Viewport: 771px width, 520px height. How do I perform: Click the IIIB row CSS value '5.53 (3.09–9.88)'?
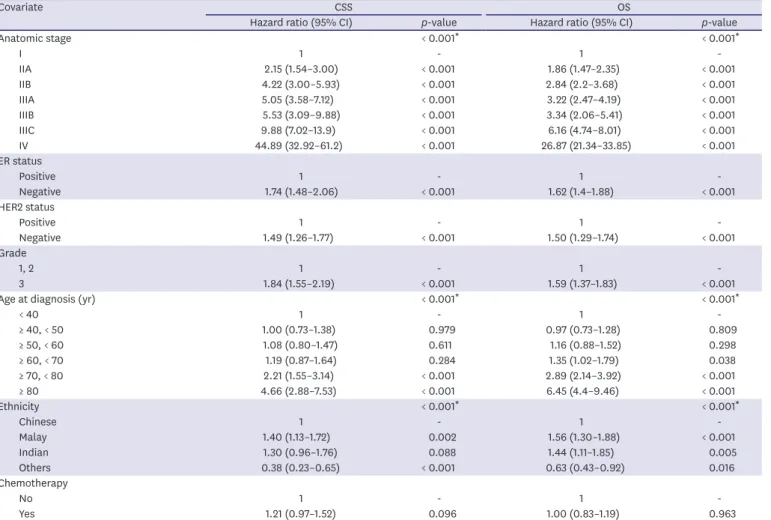pos(301,115)
